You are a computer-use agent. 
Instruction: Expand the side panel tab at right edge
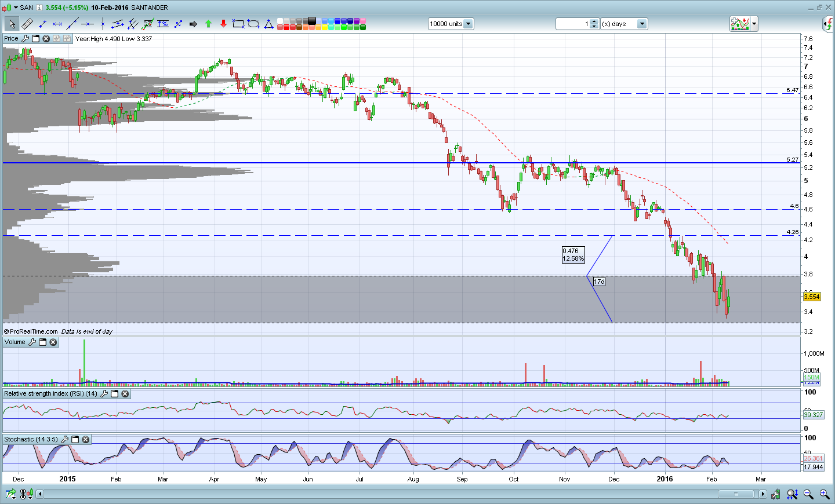pyautogui.click(x=829, y=24)
